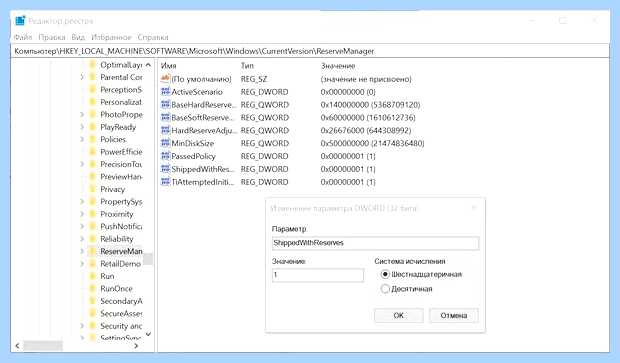Select the SecondaryA tree item
This screenshot has width=620, height=363.
pyautogui.click(x=121, y=301)
